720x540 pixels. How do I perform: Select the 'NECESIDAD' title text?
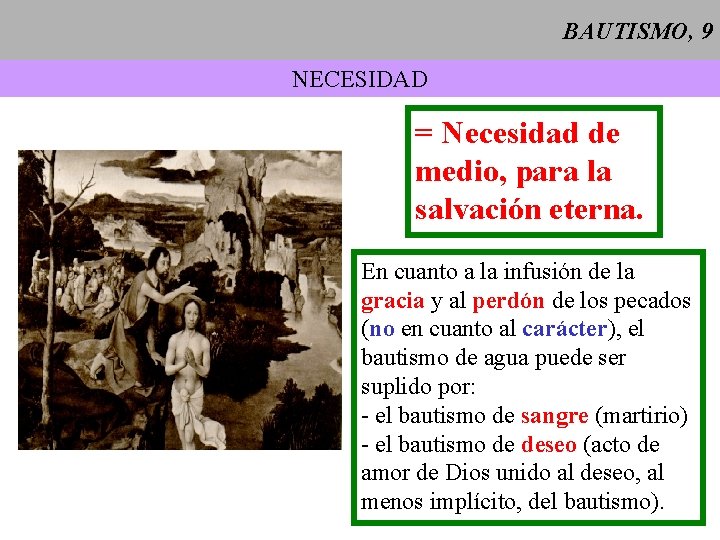tap(360, 79)
